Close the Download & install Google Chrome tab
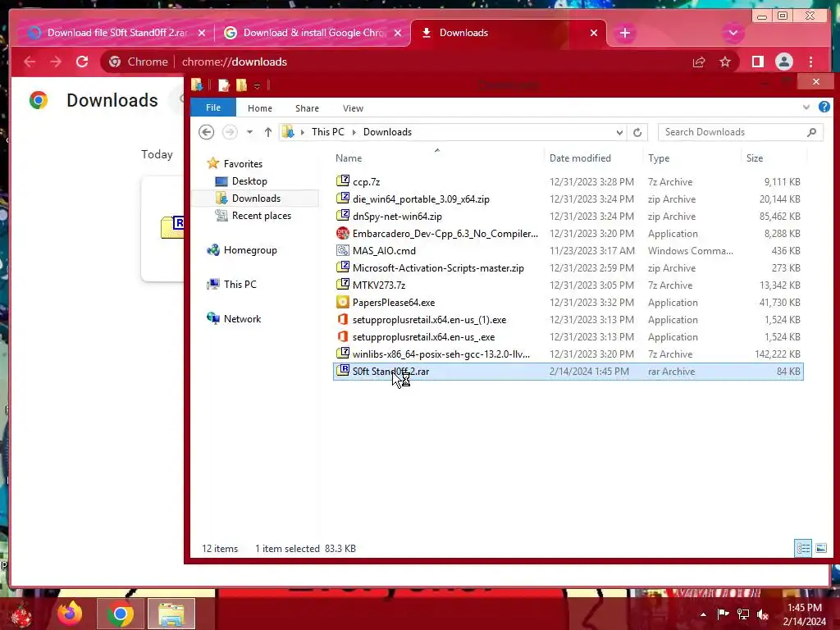 398,33
